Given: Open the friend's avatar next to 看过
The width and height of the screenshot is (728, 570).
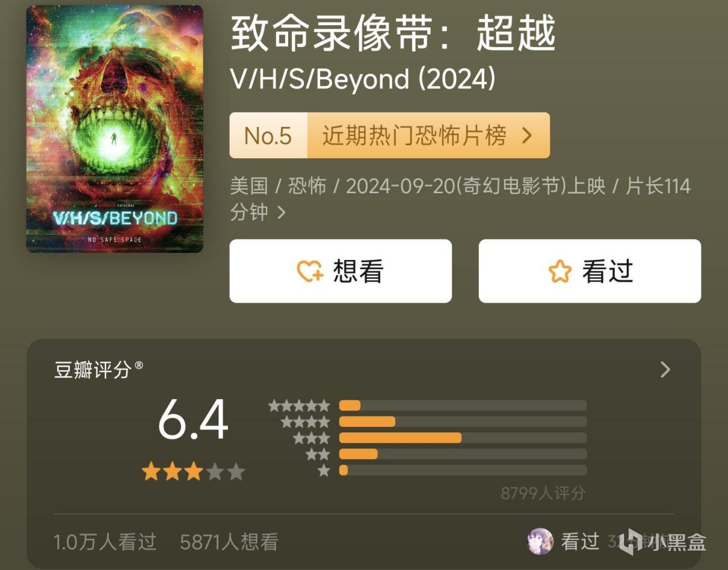Looking at the screenshot, I should pyautogui.click(x=540, y=541).
